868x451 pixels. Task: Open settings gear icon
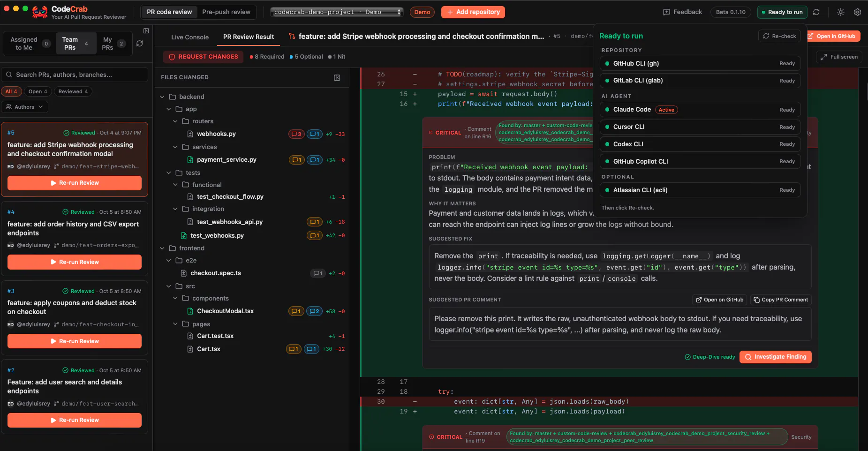coord(857,12)
